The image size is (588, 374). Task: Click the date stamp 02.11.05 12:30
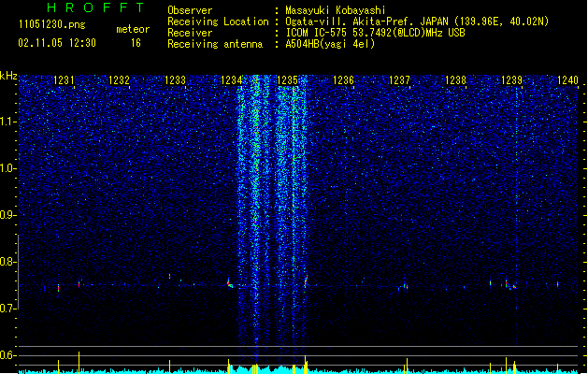tap(57, 43)
